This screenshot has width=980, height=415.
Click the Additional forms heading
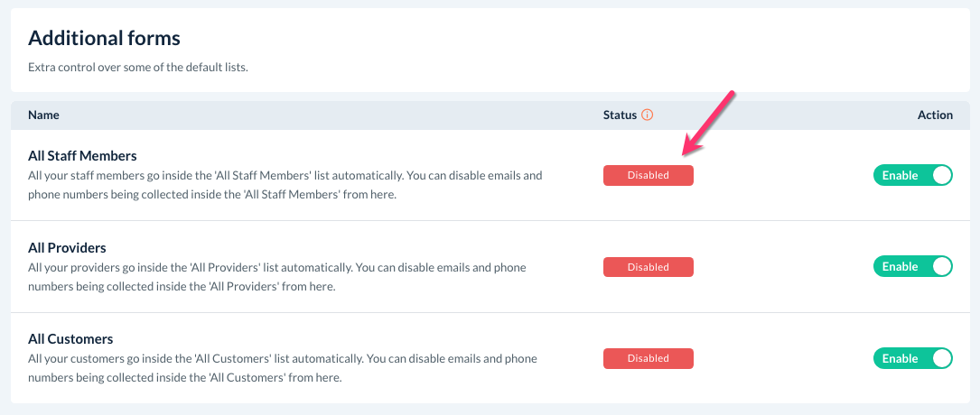pyautogui.click(x=104, y=38)
